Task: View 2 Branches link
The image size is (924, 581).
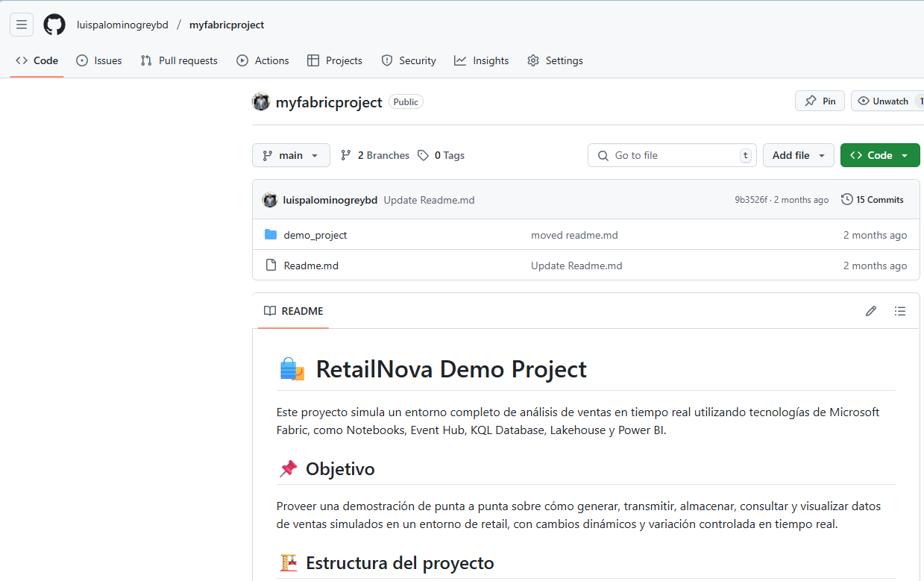Action: 375,155
